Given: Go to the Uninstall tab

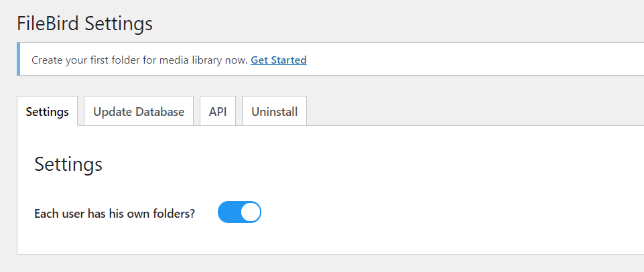Looking at the screenshot, I should click(x=274, y=112).
